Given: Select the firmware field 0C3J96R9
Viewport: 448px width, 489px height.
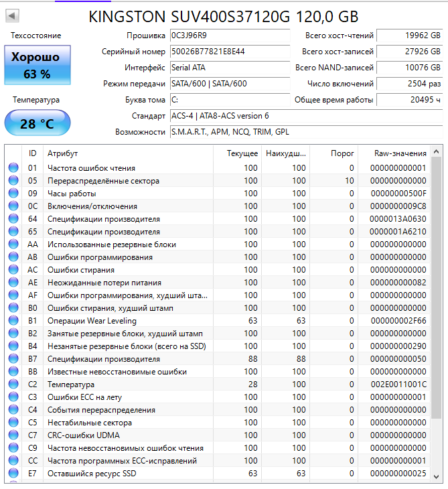Looking at the screenshot, I should [230, 36].
